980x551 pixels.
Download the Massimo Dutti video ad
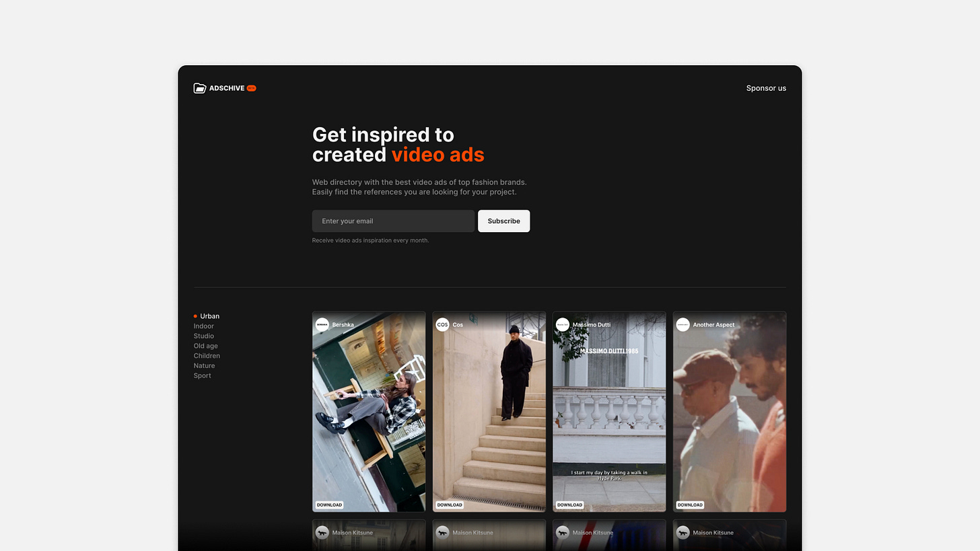(x=569, y=505)
